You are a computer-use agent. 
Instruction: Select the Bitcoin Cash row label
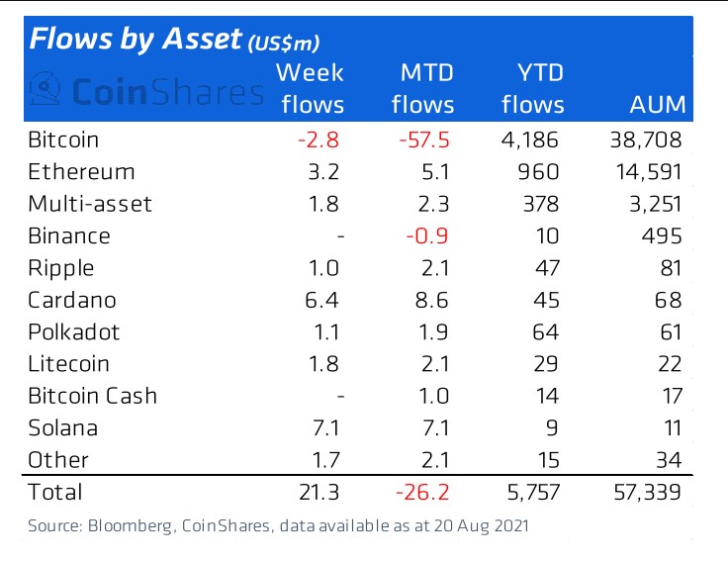[93, 396]
